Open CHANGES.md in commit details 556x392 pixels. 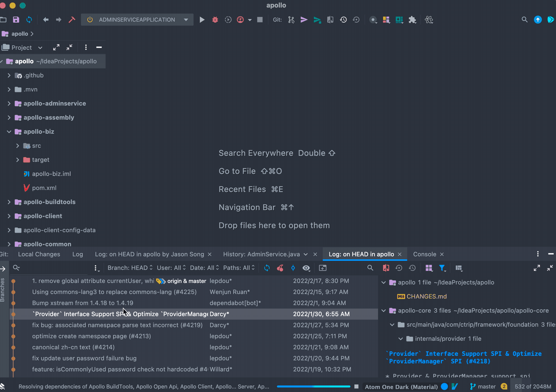[x=426, y=297]
